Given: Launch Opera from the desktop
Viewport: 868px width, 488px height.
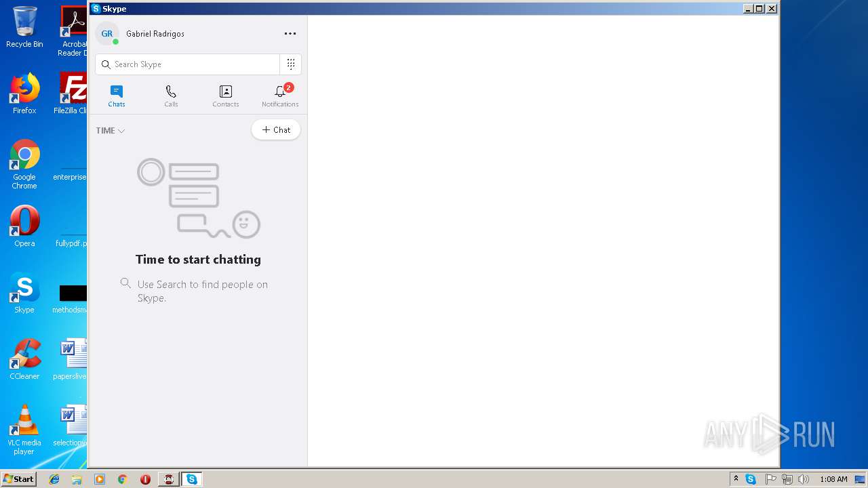Looking at the screenshot, I should (x=24, y=226).
